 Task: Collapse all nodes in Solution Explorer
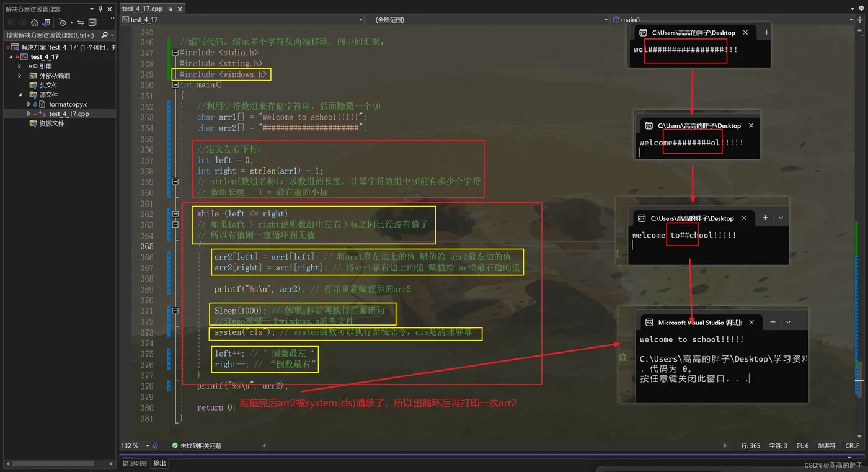click(x=92, y=22)
